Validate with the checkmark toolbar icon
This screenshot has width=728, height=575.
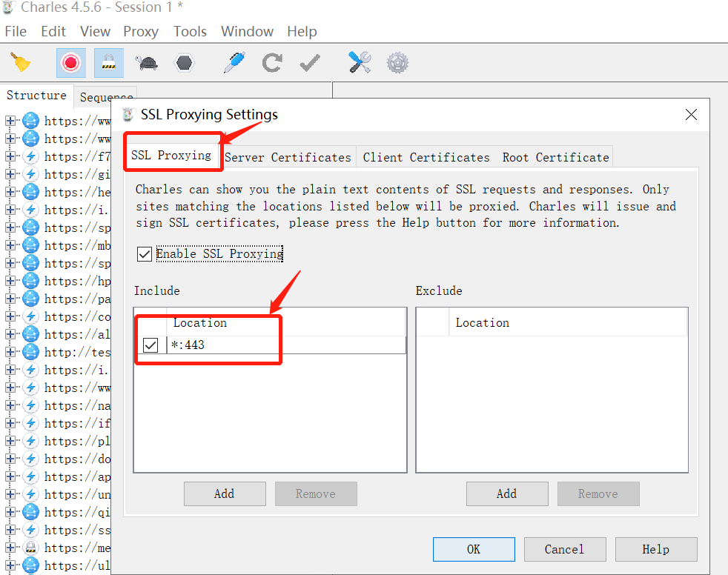tap(310, 63)
